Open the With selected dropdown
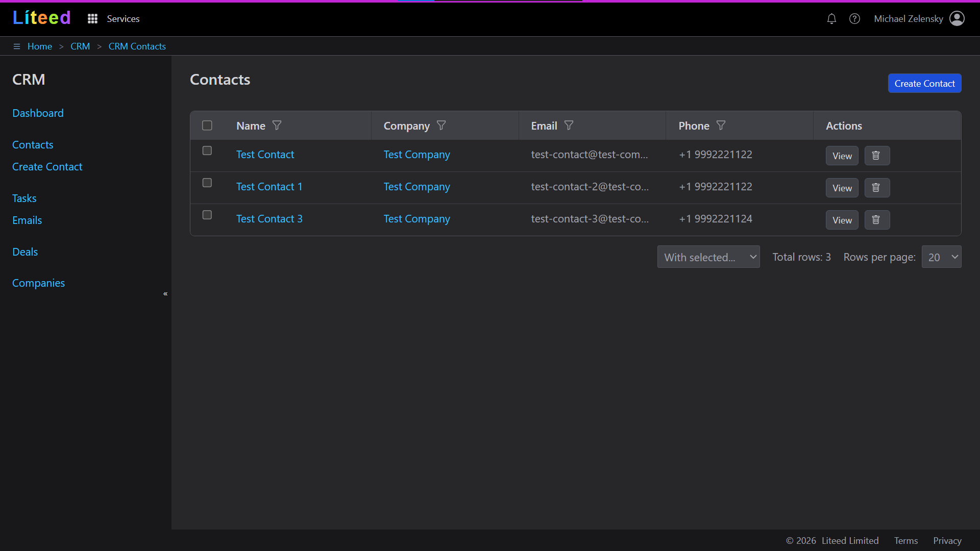Viewport: 980px width, 551px height. coord(708,257)
